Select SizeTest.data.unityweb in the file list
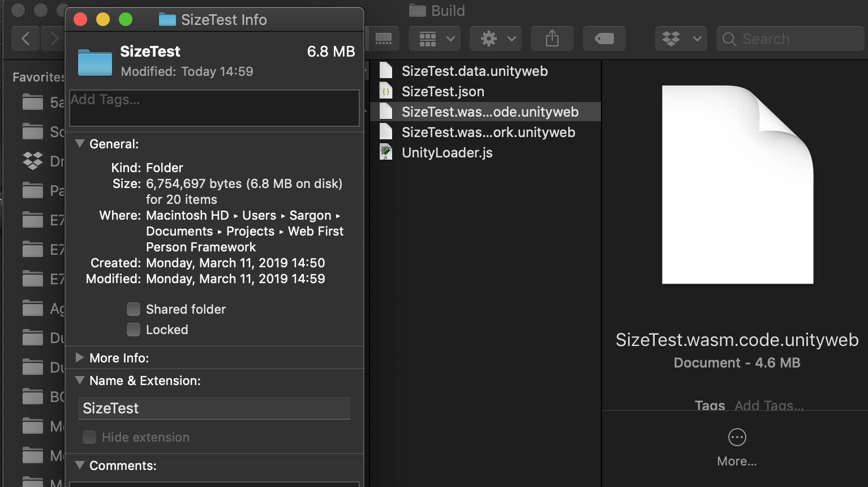Viewport: 868px width, 487px height. point(474,71)
